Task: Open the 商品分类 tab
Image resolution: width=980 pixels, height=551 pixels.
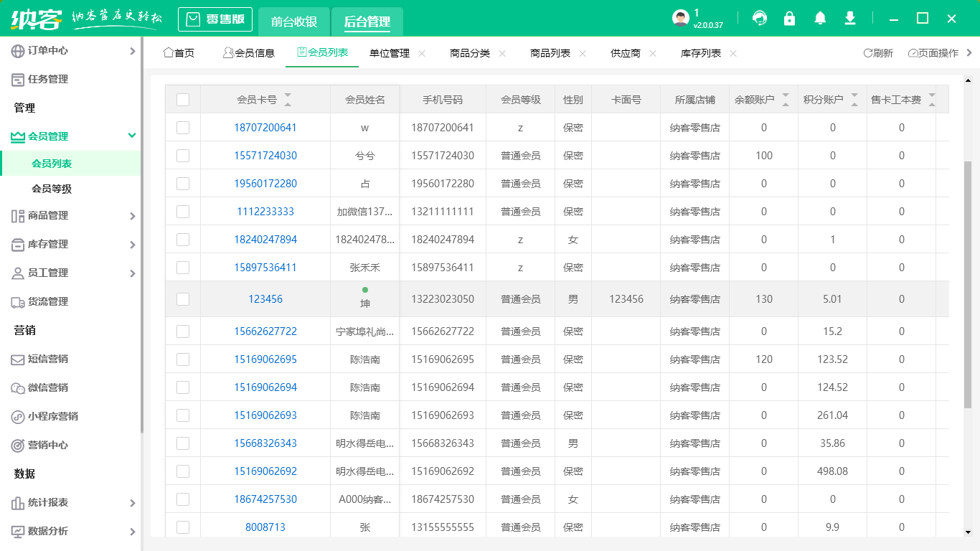Action: click(470, 52)
